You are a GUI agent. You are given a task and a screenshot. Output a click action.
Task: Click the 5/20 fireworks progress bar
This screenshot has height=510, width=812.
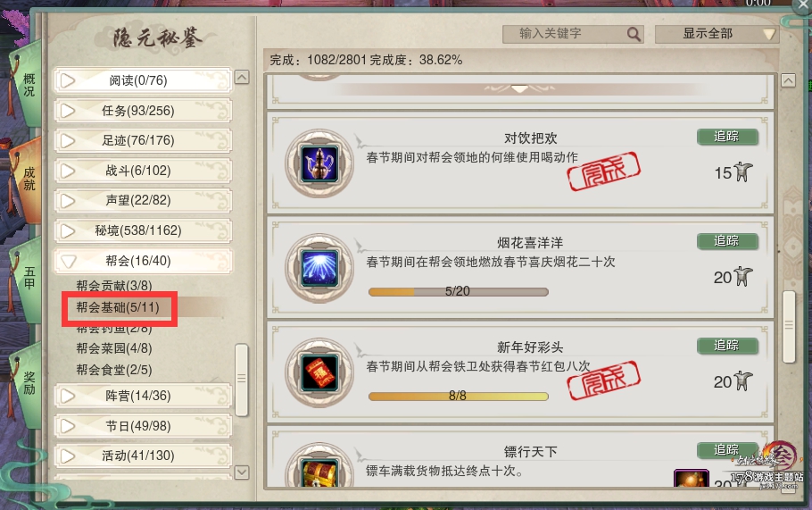point(459,292)
